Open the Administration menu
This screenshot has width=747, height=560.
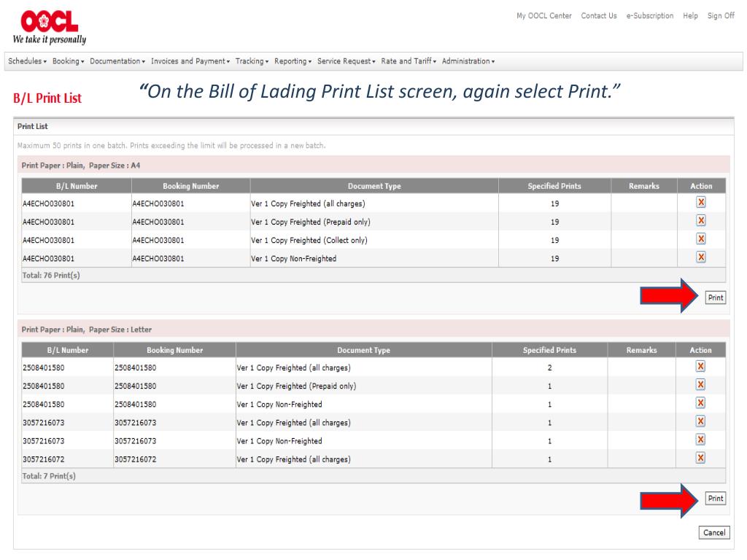(x=468, y=61)
